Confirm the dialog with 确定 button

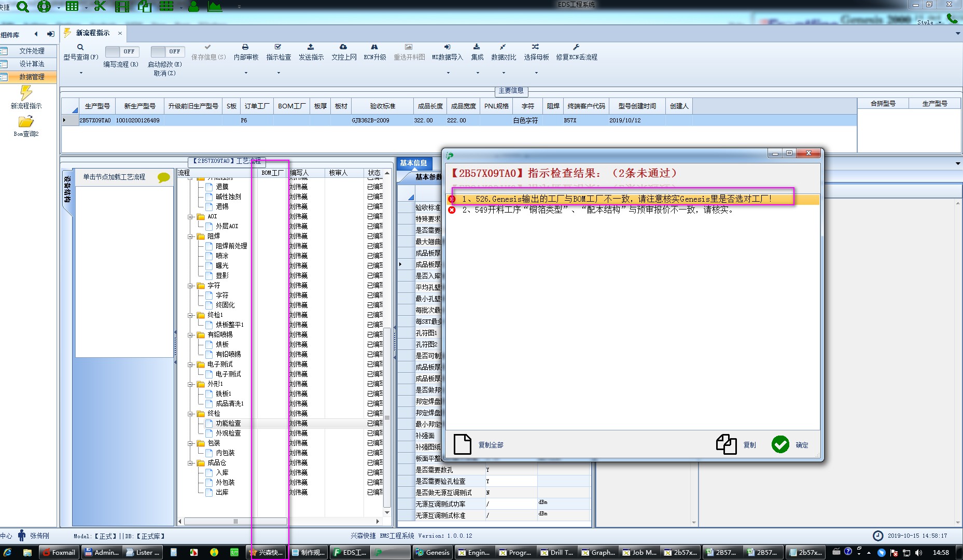point(790,445)
